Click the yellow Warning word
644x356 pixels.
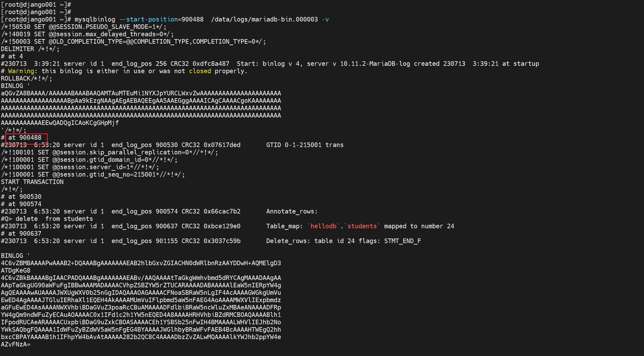tap(21, 71)
